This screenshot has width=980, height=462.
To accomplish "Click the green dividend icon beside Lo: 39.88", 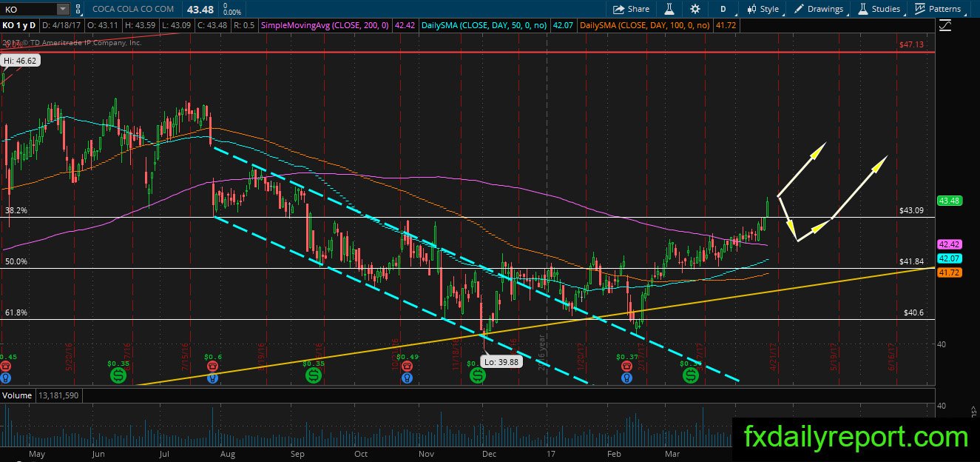I will [x=478, y=375].
